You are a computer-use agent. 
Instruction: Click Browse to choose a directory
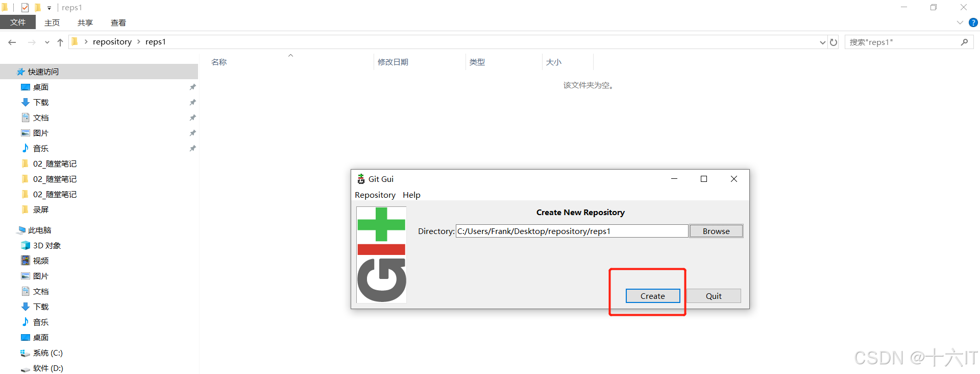point(716,231)
